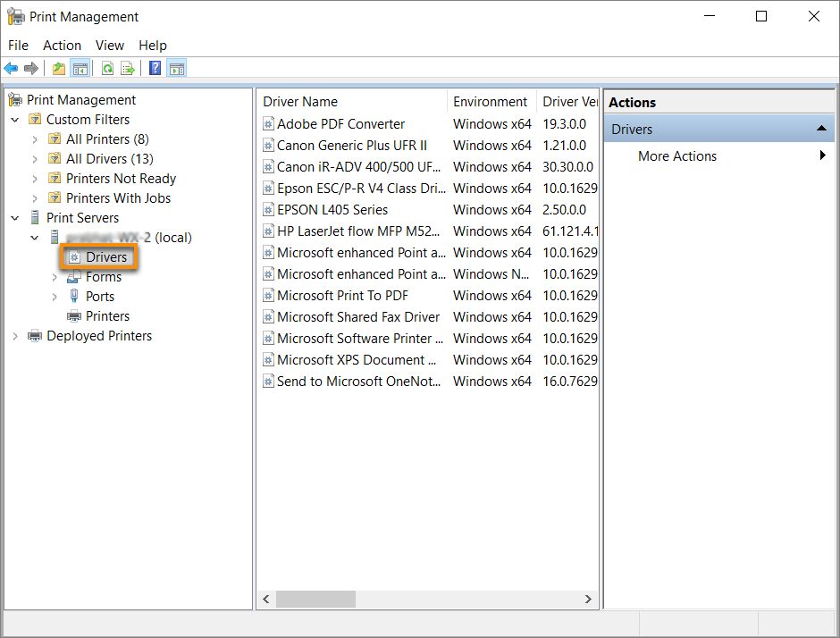840x638 pixels.
Task: Open the View menu
Action: (109, 45)
